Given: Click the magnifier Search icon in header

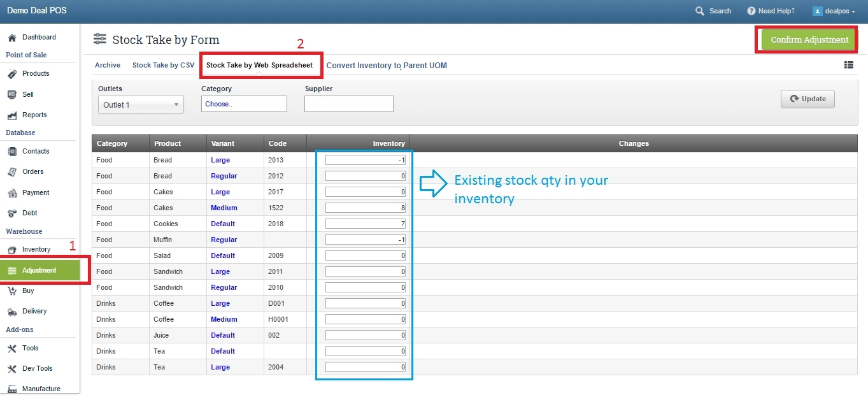Looking at the screenshot, I should [x=700, y=11].
